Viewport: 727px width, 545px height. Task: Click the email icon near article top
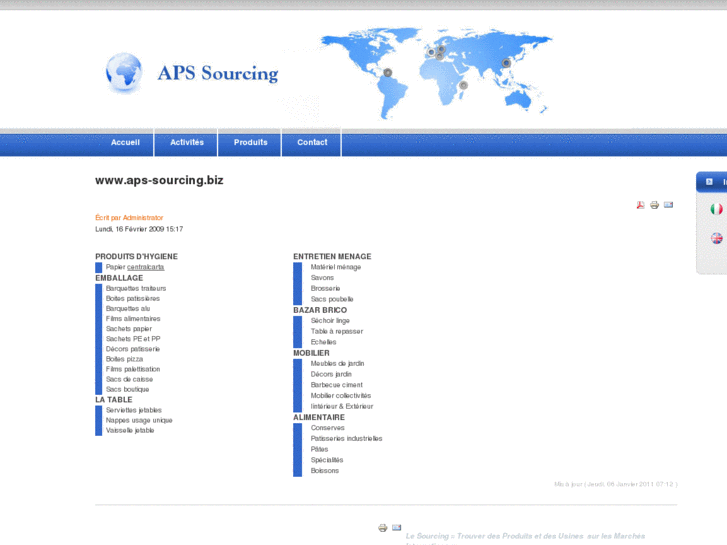(668, 205)
